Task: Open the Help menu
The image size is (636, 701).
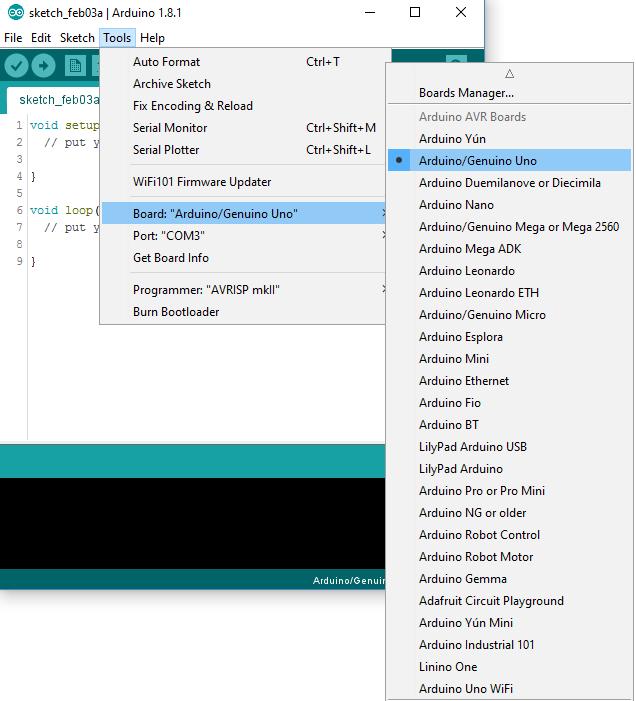Action: point(152,38)
